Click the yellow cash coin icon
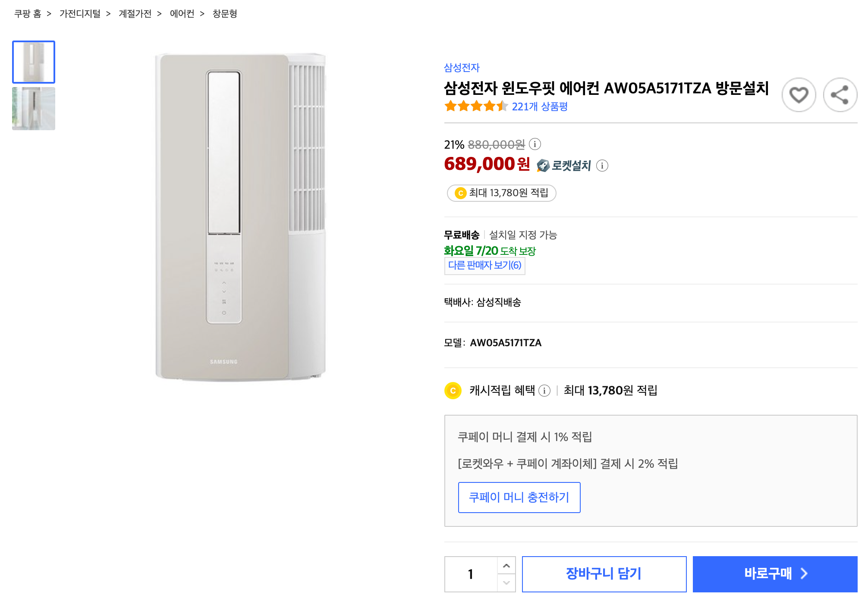Screen dimensions: 868x601 453,391
